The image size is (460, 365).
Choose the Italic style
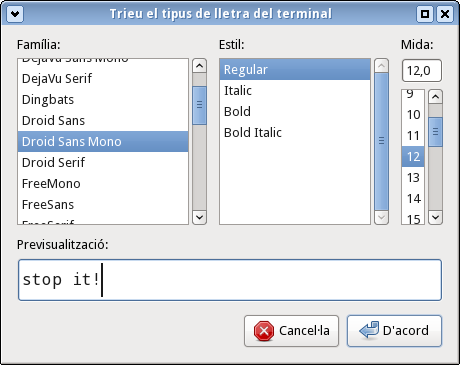point(295,91)
